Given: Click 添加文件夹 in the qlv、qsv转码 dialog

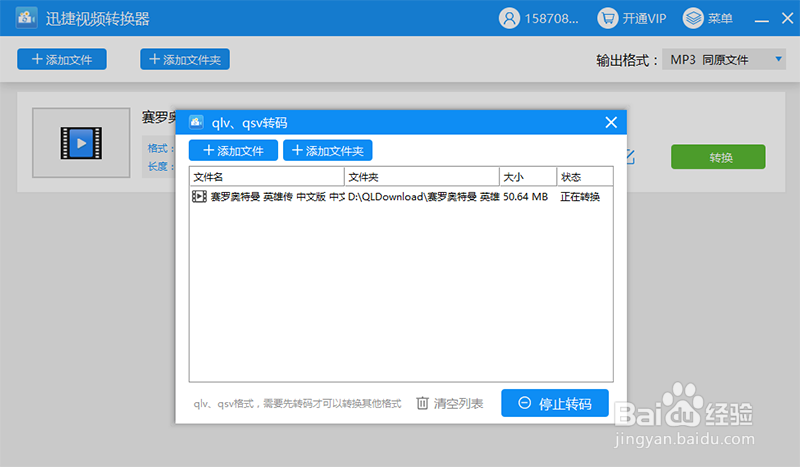Looking at the screenshot, I should click(x=328, y=151).
